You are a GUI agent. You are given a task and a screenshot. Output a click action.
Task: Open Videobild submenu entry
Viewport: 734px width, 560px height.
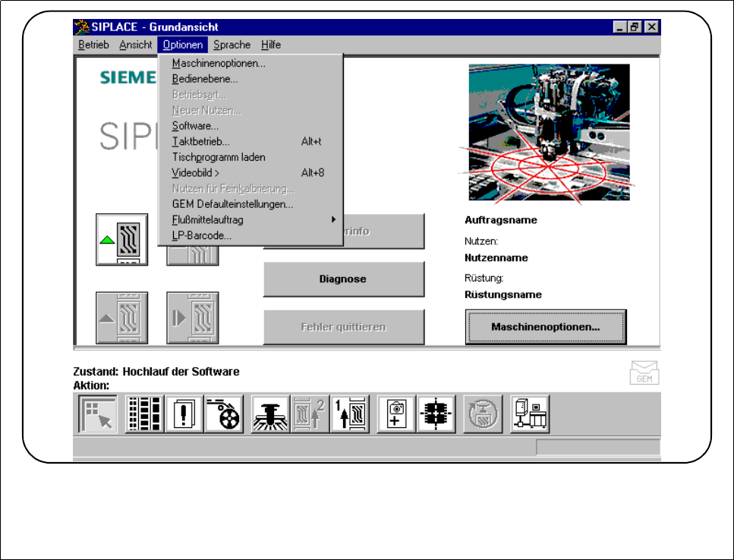[250, 173]
